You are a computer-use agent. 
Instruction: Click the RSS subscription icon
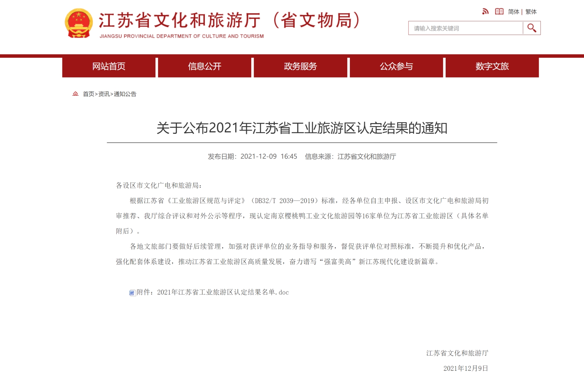[486, 12]
